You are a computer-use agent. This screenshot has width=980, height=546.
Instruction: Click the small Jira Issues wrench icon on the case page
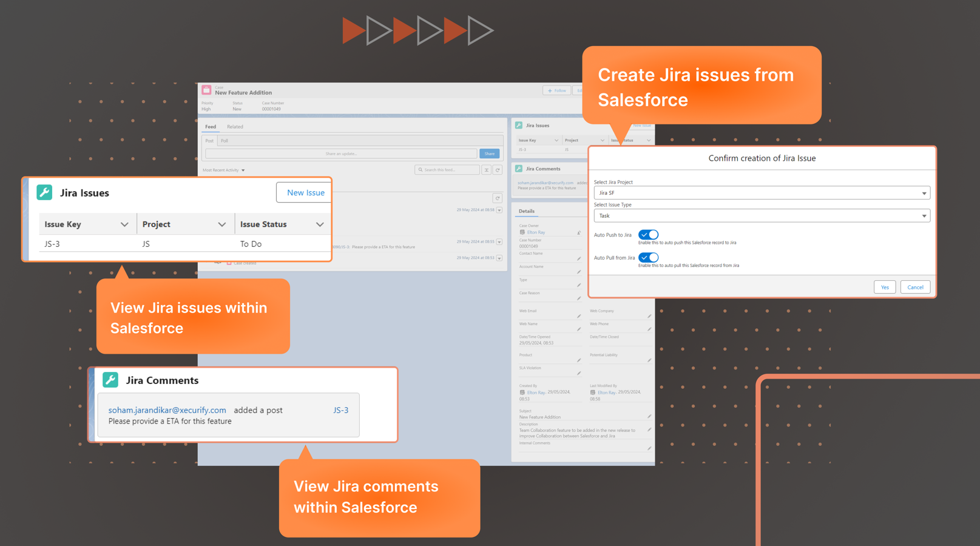pyautogui.click(x=519, y=126)
